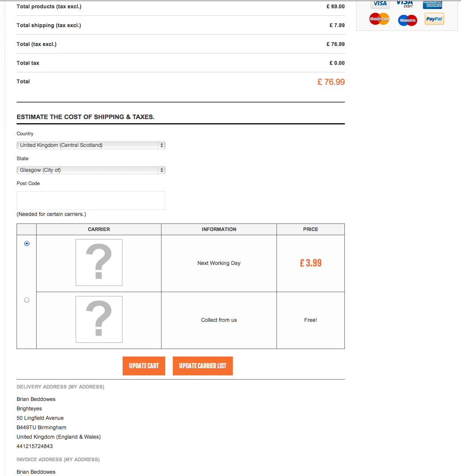Open the Country dropdown showing United Kingdom

pyautogui.click(x=91, y=145)
